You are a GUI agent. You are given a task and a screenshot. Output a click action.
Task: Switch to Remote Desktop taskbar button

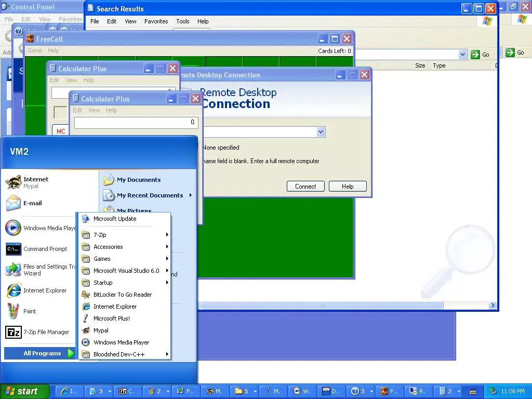pyautogui.click(x=418, y=391)
